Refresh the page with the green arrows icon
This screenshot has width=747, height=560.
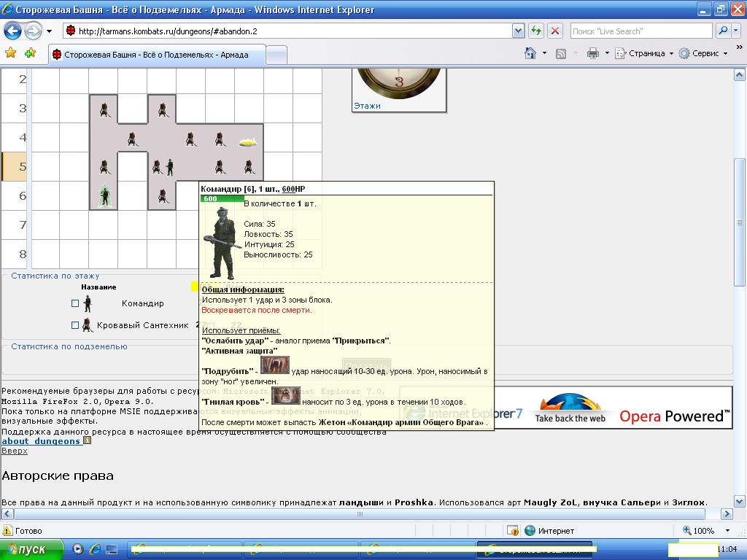tap(536, 31)
